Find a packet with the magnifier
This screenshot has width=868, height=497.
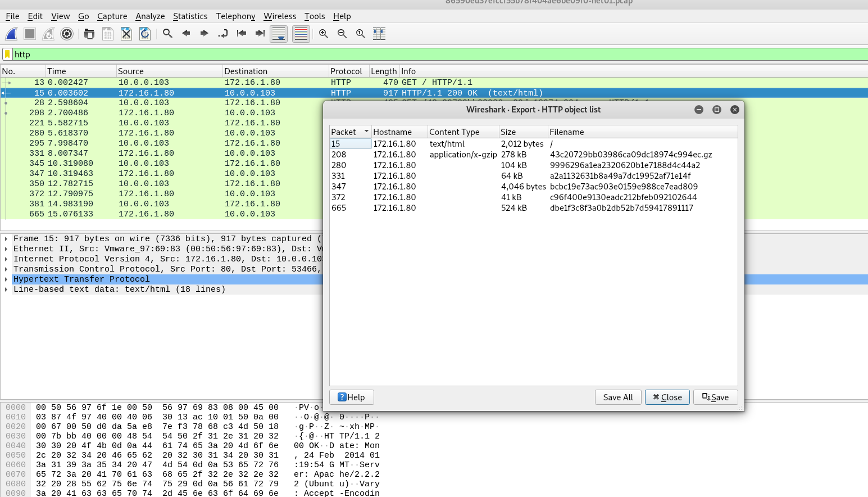pos(167,34)
